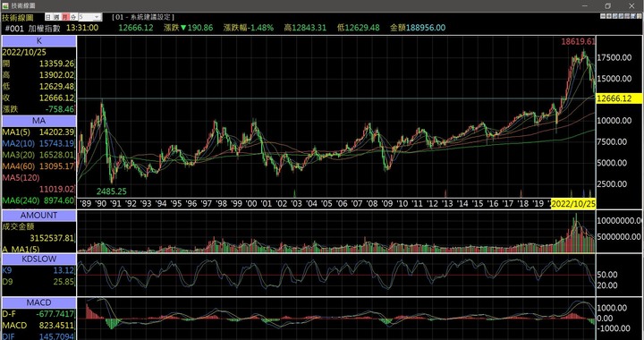Click the 5000000.00 amount axis label

coord(620,237)
